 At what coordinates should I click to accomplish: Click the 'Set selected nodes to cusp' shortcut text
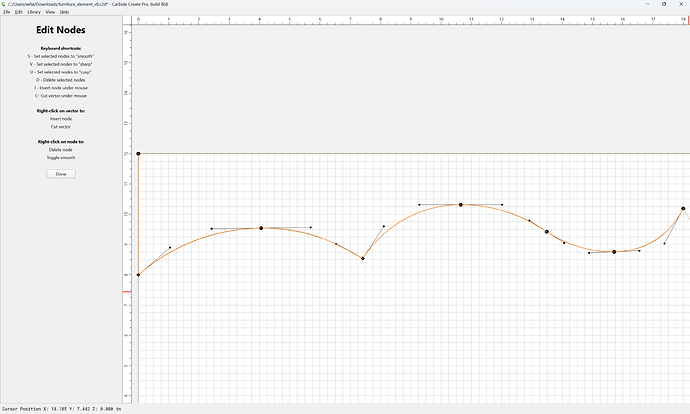click(x=61, y=72)
